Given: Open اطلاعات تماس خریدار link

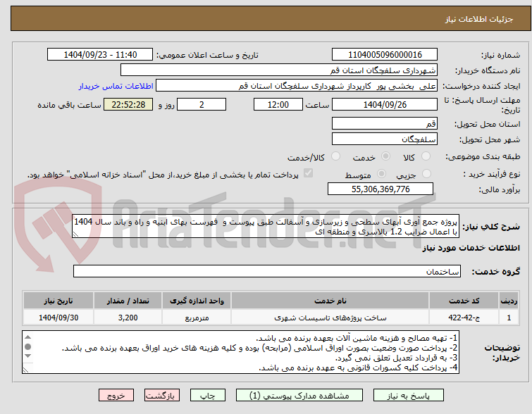Looking at the screenshot, I should pos(116,86).
